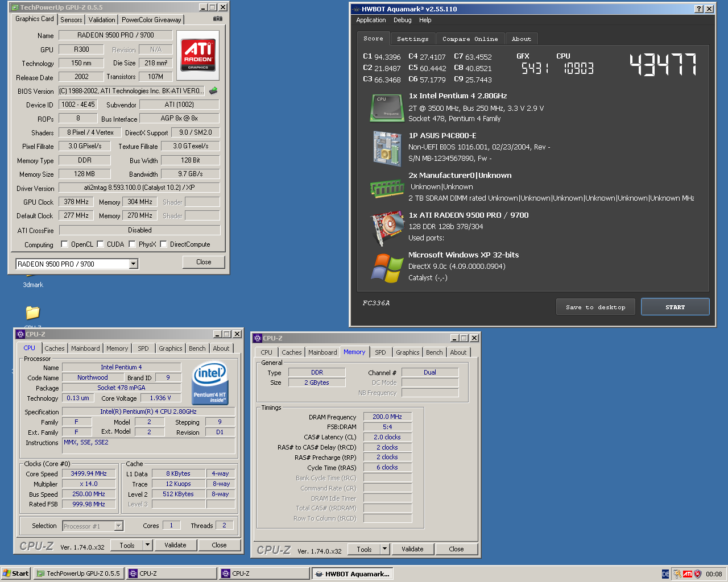Click the GPU Name field in GPU-Z
The width and height of the screenshot is (728, 582).
(115, 35)
